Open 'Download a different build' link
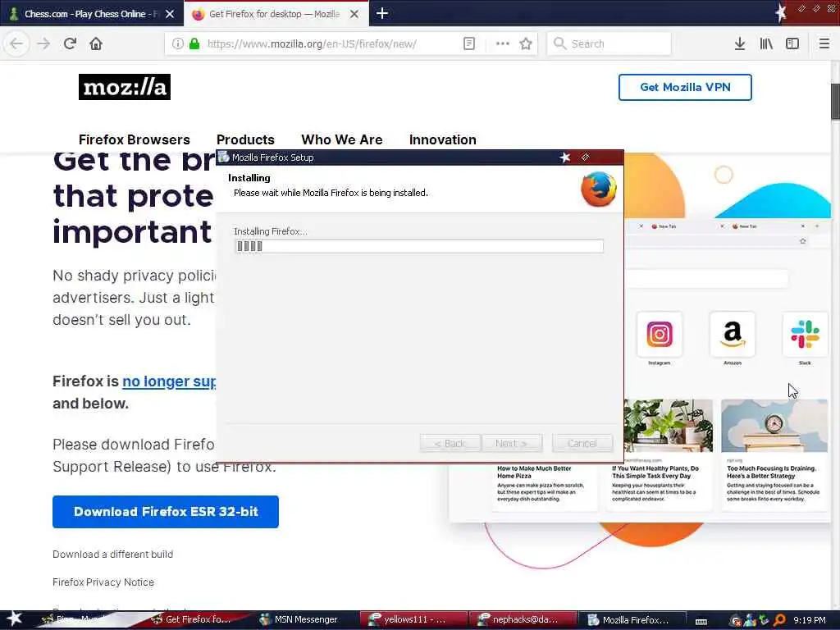Screen dimensions: 840x630 112,555
